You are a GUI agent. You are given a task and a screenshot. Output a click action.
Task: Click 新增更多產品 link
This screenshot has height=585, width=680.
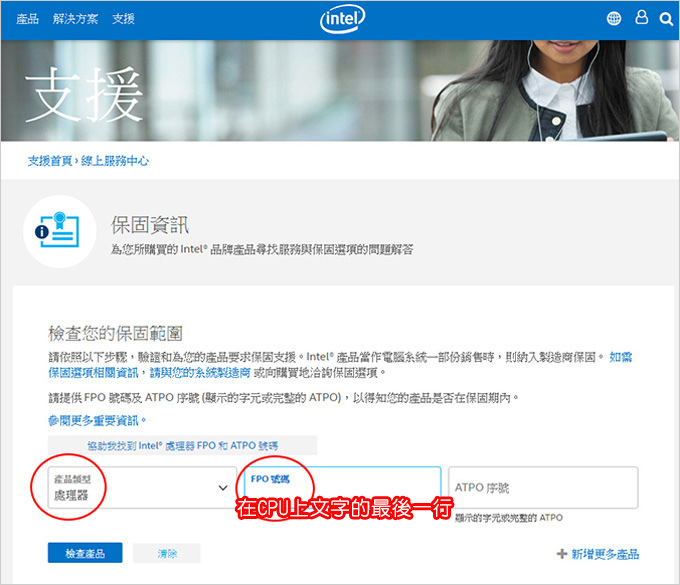click(598, 554)
